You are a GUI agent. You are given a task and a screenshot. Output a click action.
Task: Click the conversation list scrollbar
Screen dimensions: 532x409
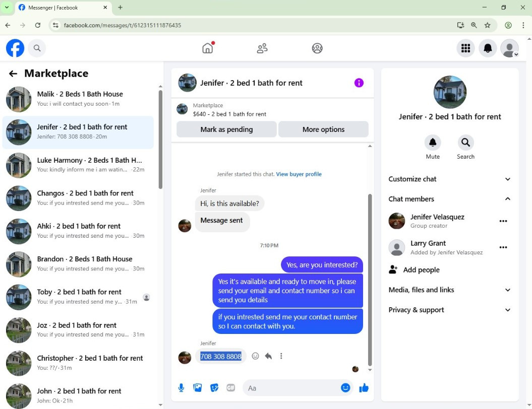[x=160, y=139]
